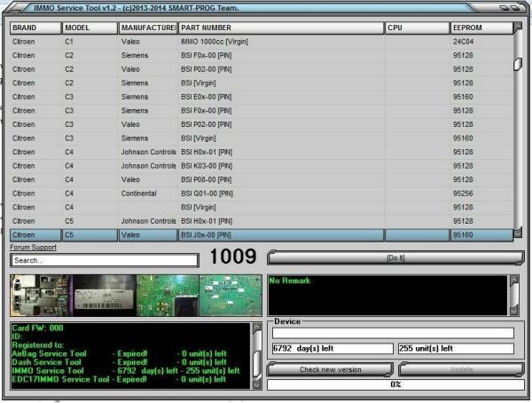Click the PART NUMBER column header

(x=281, y=28)
